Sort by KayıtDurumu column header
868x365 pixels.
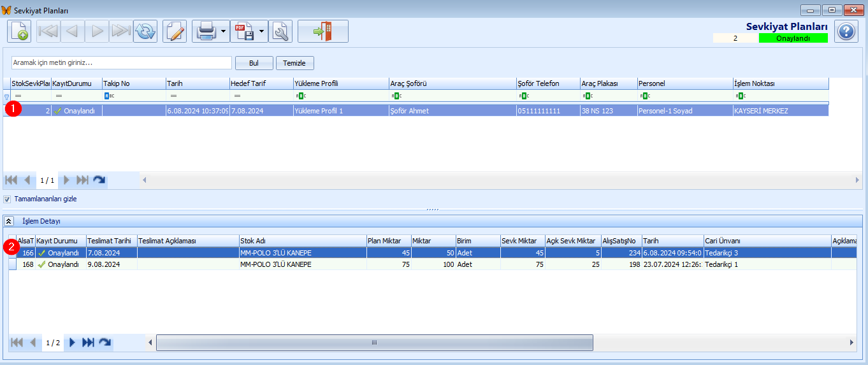(76, 83)
